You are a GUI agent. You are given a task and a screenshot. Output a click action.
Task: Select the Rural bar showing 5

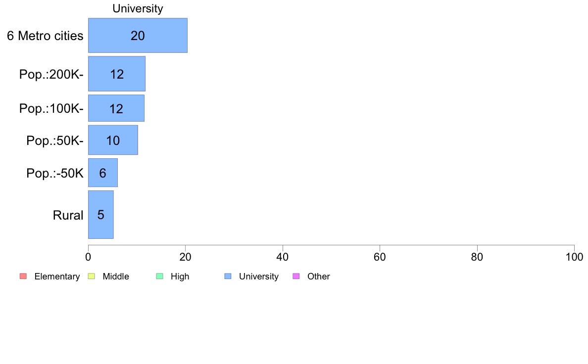101,215
